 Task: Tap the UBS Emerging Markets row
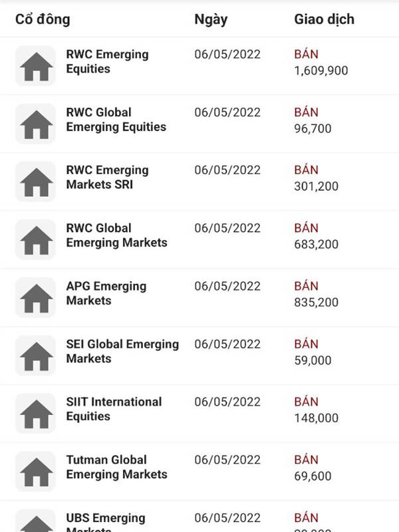199,517
